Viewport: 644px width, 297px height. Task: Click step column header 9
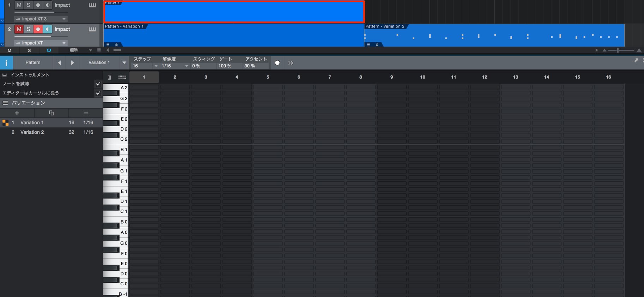point(391,77)
